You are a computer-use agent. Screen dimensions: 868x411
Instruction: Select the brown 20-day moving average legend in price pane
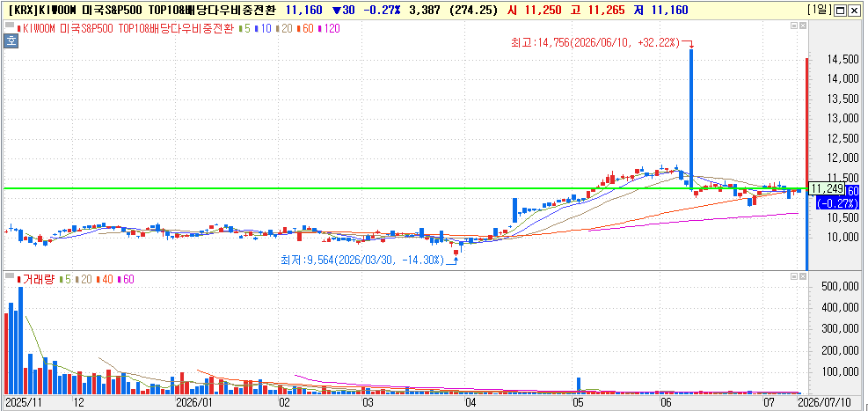285,28
